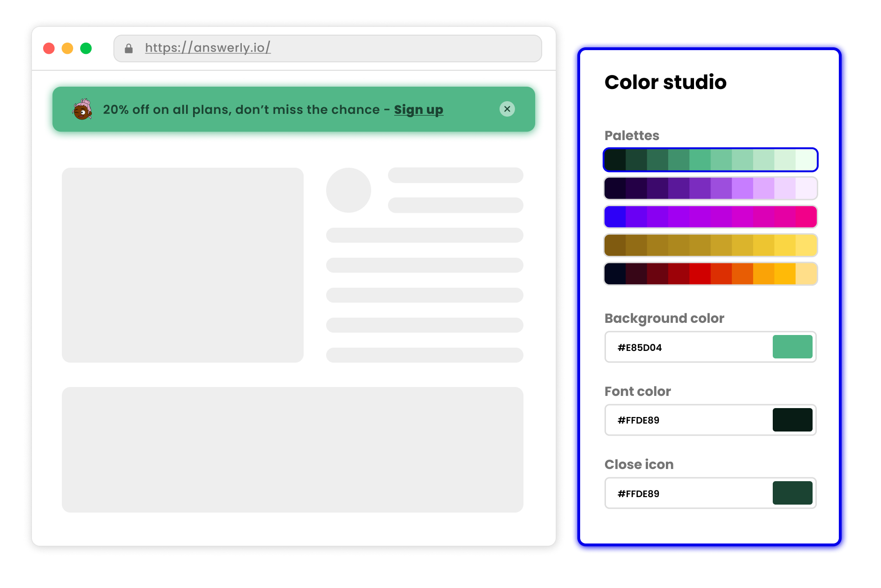Click the https://answerly.io/ URL text
This screenshot has height=588, width=881.
point(208,48)
